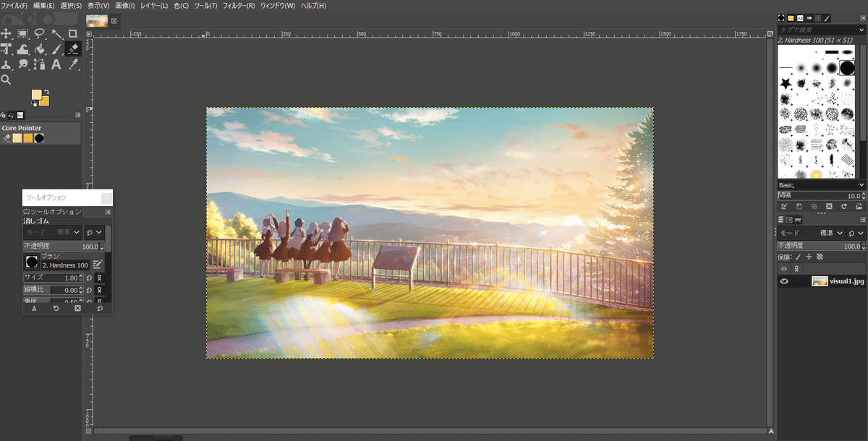Adjust the layer opacity slider
868x441 pixels.
821,246
